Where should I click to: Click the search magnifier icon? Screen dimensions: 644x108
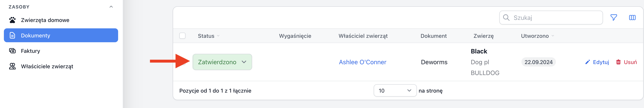[x=506, y=17]
